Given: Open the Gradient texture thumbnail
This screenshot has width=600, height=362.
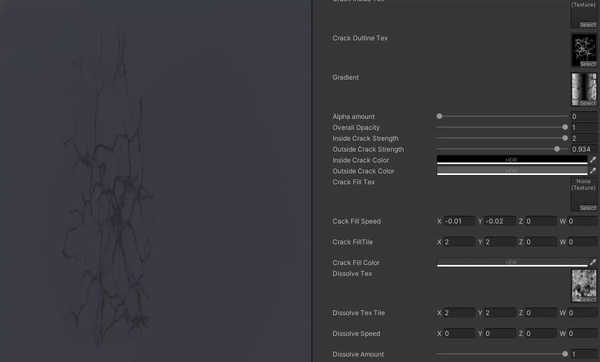Looking at the screenshot, I should (584, 90).
